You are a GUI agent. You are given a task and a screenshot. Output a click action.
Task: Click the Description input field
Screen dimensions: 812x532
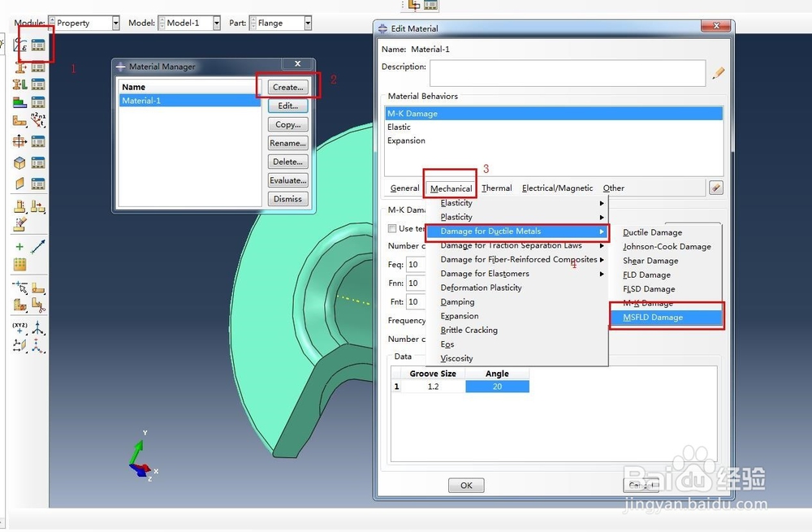(x=567, y=73)
